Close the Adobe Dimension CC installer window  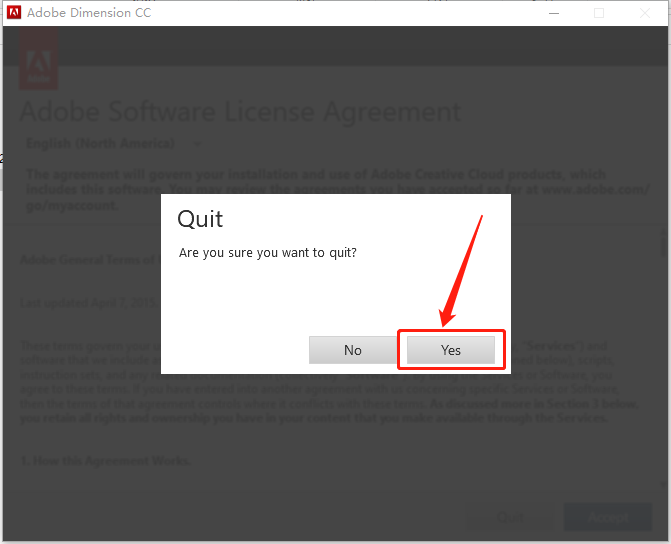[x=644, y=13]
